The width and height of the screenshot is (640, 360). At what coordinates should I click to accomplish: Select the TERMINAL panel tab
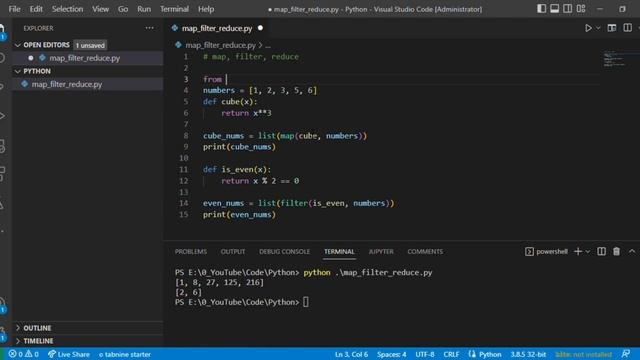339,251
